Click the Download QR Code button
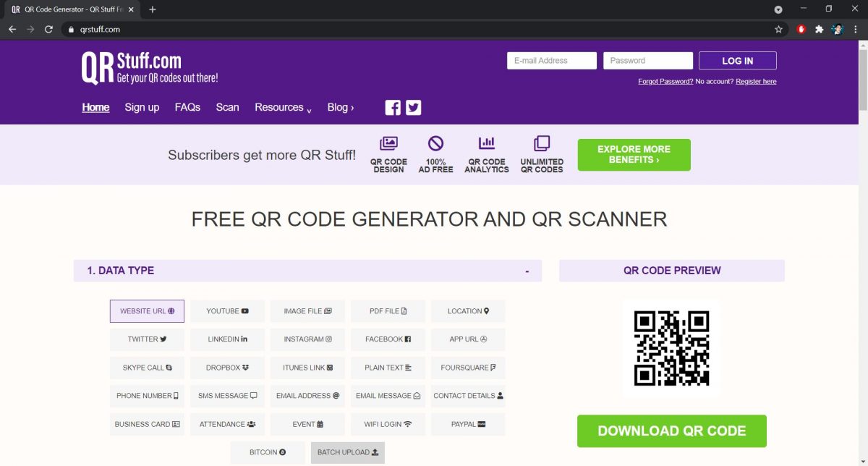Screen dimensions: 868x466 click(671, 431)
